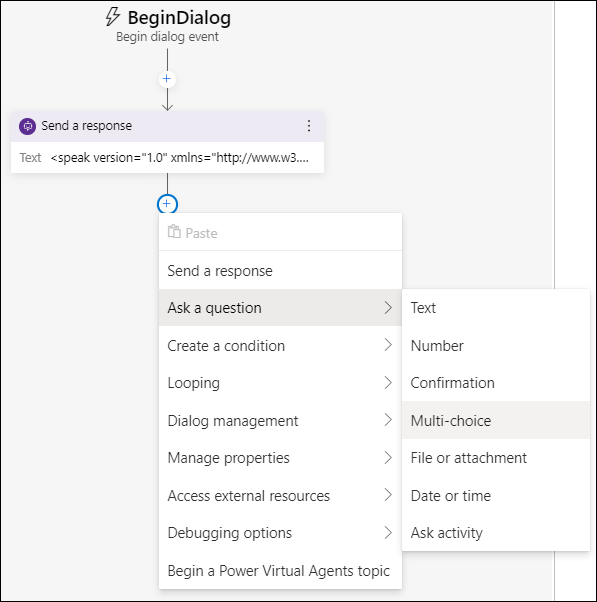Pick the Date or time option

496,495
